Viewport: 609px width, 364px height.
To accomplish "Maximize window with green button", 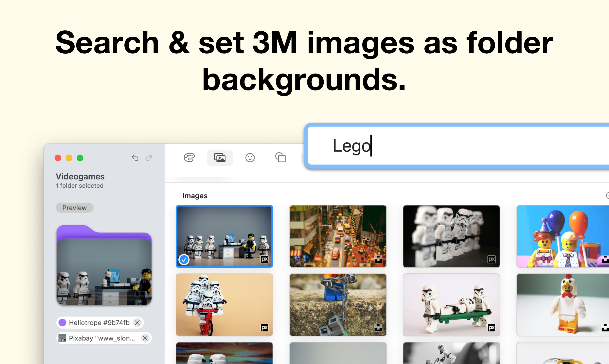I will click(80, 158).
